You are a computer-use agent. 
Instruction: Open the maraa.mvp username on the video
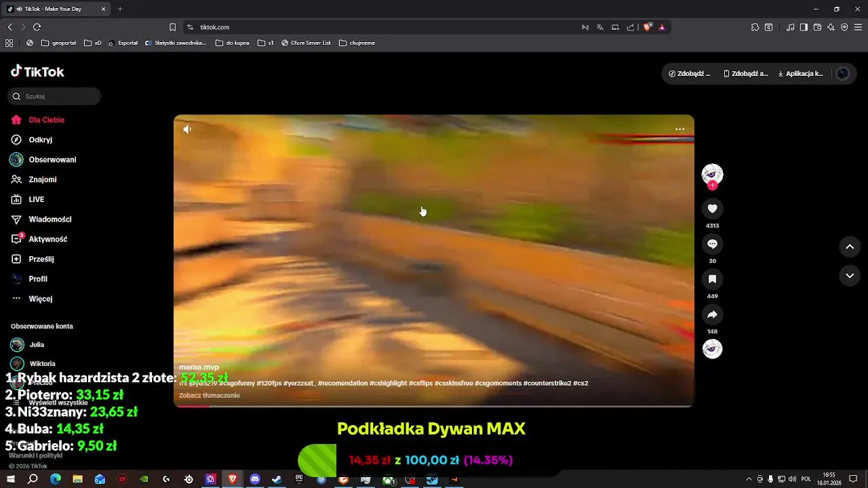[x=199, y=367]
